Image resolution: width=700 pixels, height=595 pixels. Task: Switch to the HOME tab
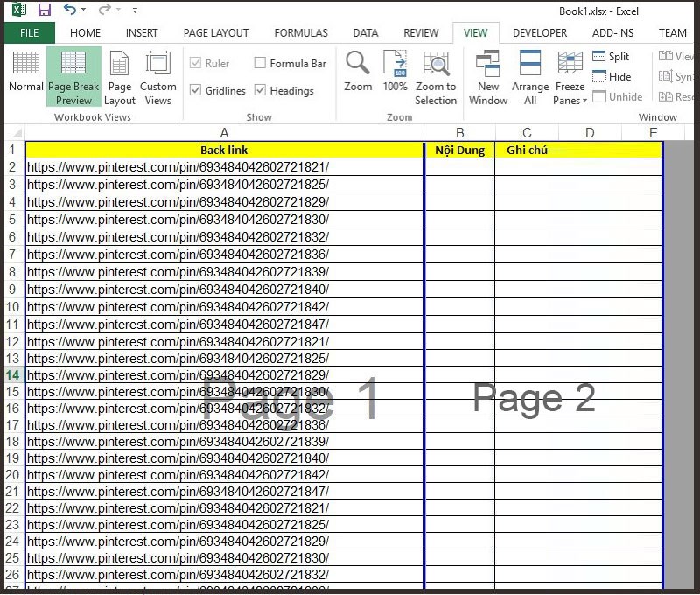click(85, 33)
